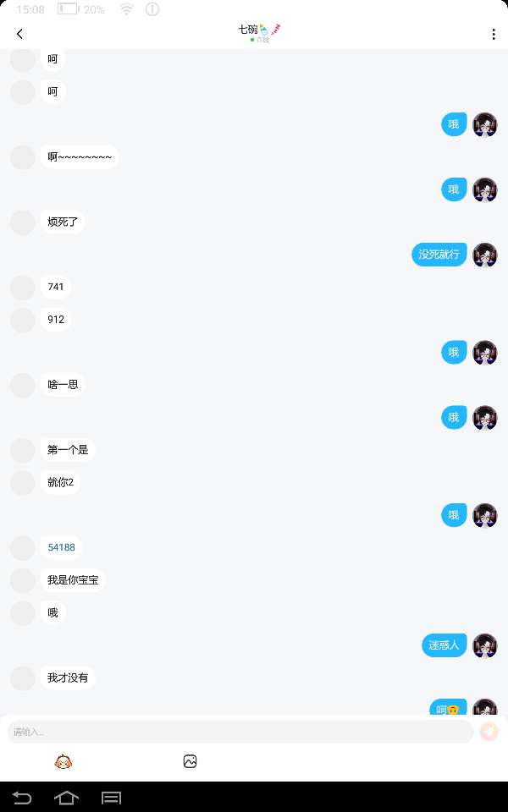Open the three-dot more options menu
The height and width of the screenshot is (812, 508).
pos(493,34)
